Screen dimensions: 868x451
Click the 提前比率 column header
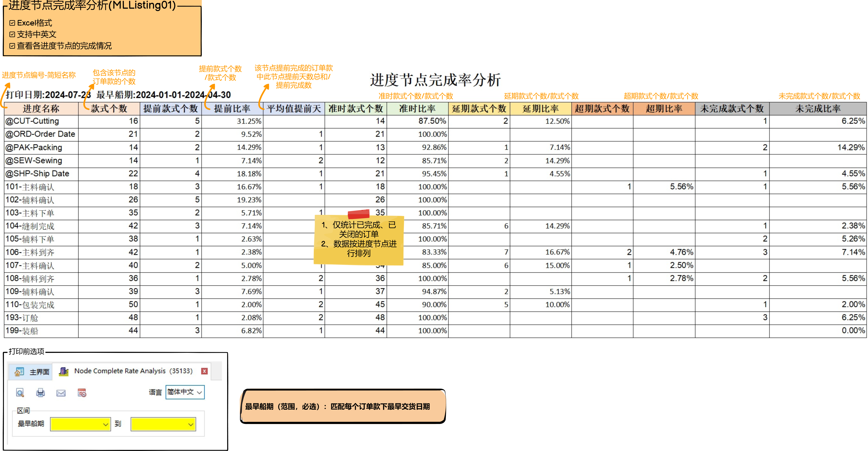point(232,109)
